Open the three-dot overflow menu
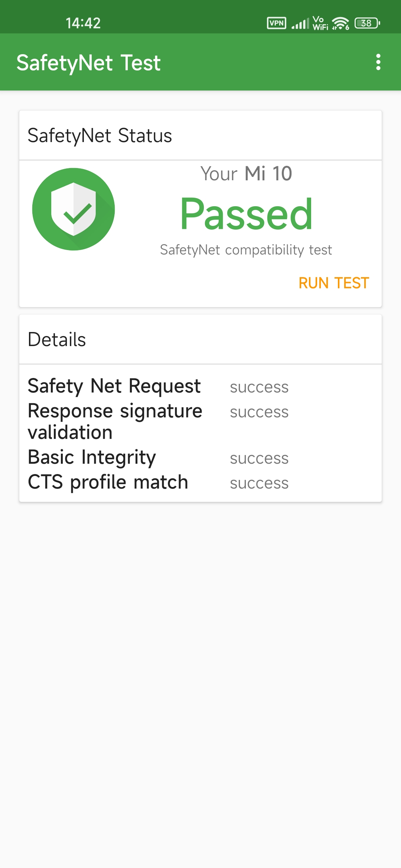The image size is (401, 868). click(378, 62)
